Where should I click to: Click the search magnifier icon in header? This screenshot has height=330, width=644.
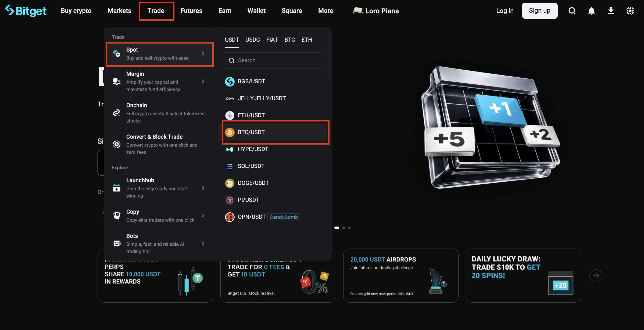(x=572, y=11)
